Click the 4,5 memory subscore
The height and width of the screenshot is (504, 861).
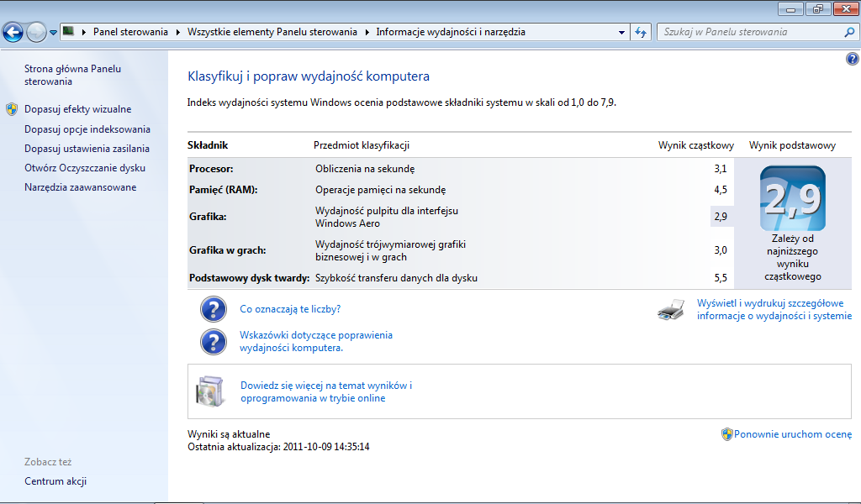721,190
